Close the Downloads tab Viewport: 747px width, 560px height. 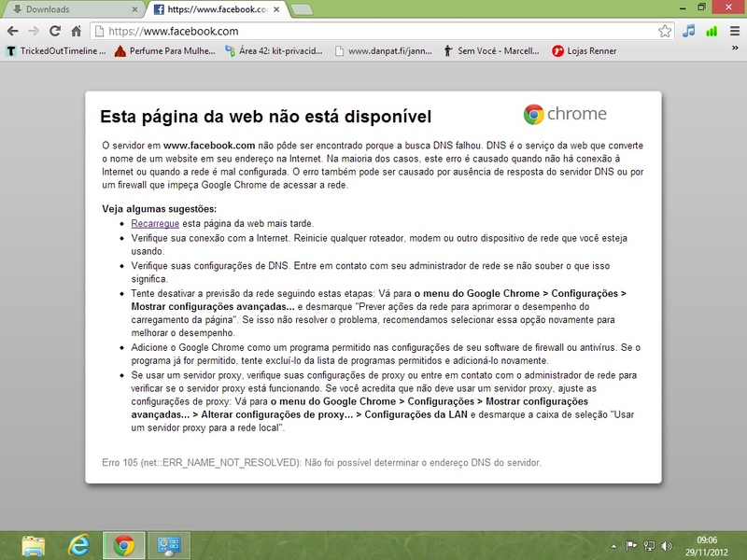click(x=134, y=9)
